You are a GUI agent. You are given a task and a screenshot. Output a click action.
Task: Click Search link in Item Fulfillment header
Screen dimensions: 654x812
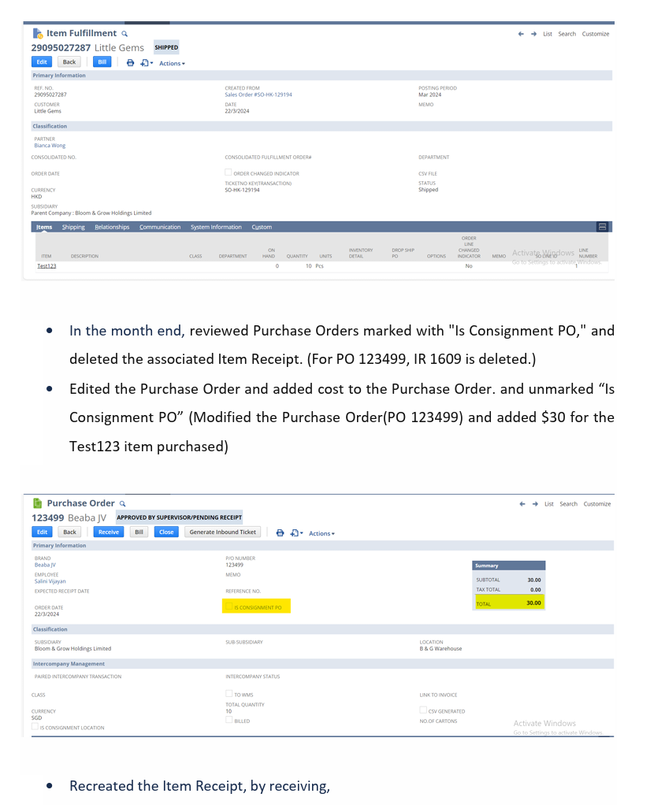click(567, 34)
